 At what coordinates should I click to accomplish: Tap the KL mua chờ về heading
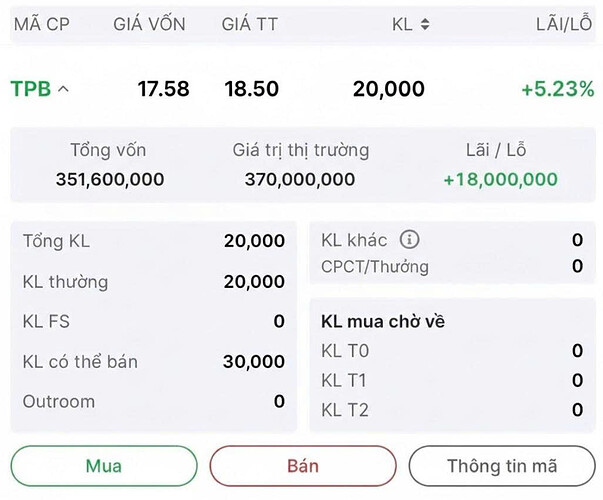pyautogui.click(x=383, y=322)
